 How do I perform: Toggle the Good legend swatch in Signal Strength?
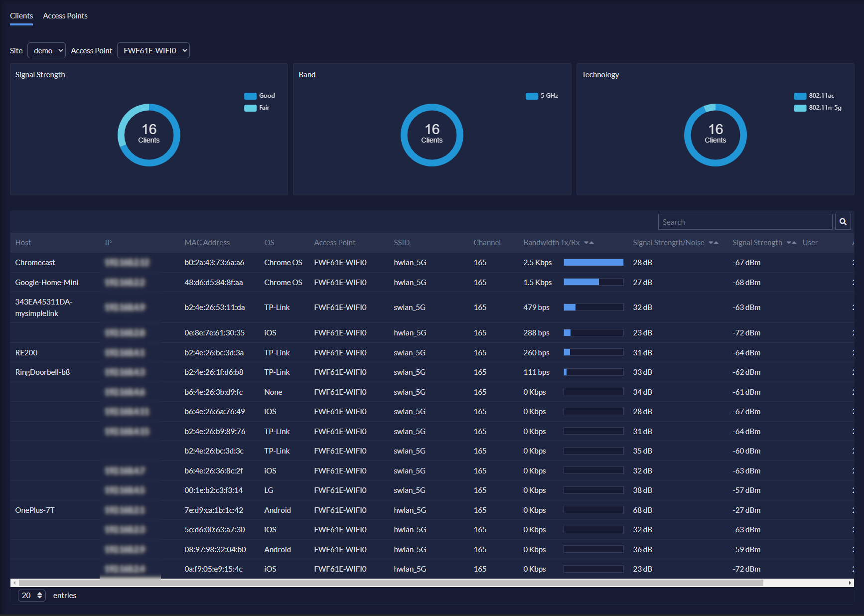pyautogui.click(x=250, y=96)
